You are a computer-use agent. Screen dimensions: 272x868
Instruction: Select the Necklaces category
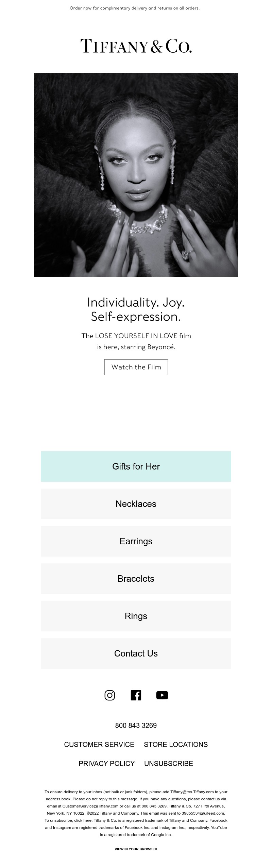(136, 504)
